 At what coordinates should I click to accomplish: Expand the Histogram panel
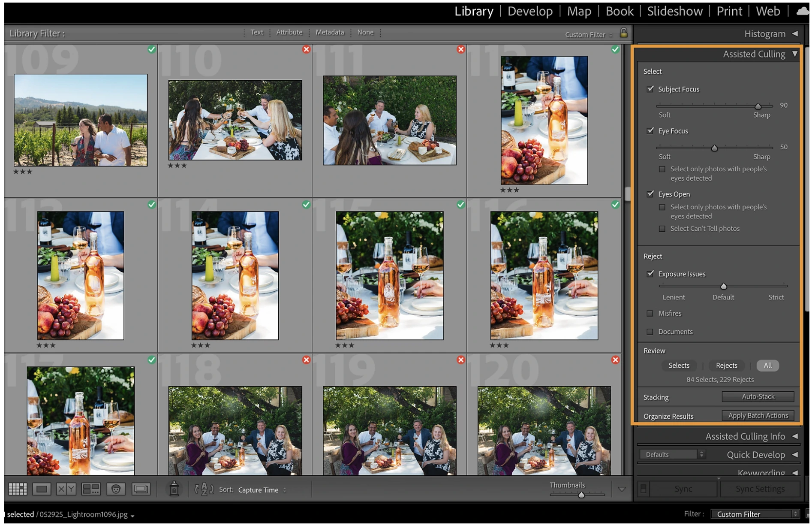(795, 33)
